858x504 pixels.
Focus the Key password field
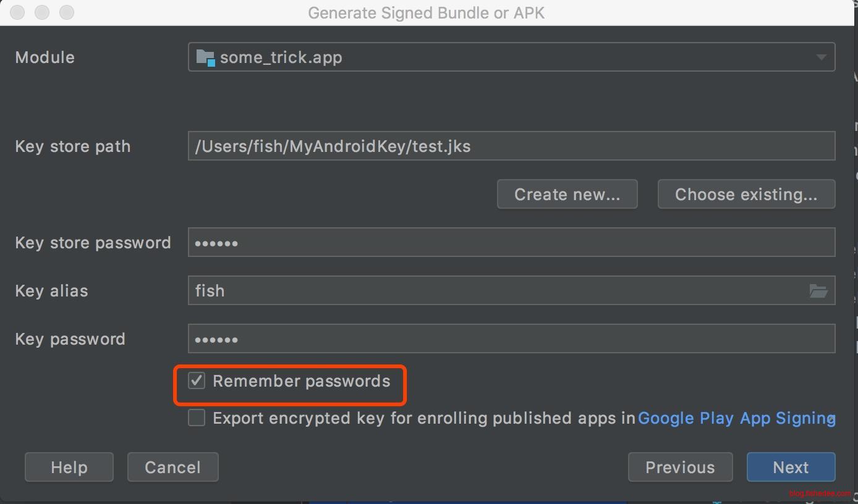point(511,339)
